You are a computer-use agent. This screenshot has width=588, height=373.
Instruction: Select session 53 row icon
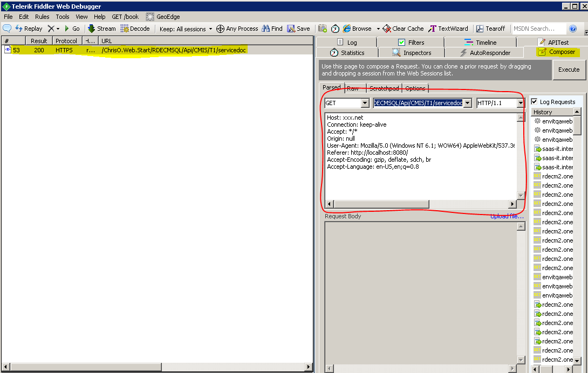coord(8,50)
